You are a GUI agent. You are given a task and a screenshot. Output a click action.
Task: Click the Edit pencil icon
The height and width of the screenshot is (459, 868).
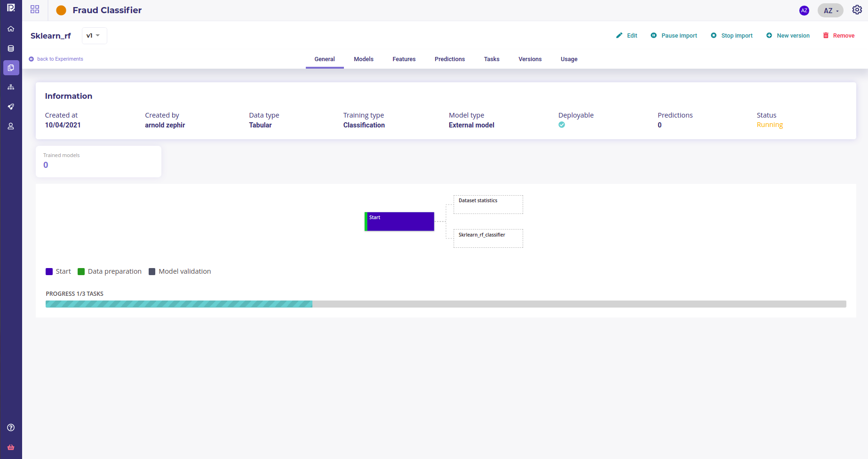point(619,35)
